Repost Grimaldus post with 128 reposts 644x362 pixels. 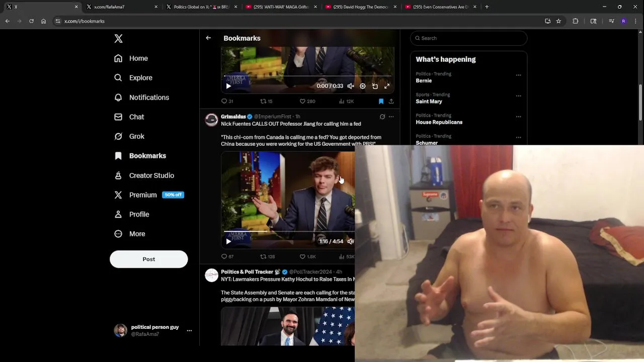pyautogui.click(x=267, y=256)
